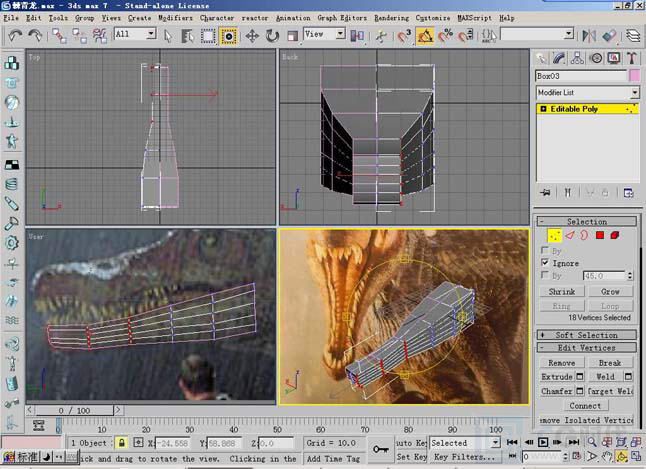Select the Element sub-object level
This screenshot has width=646, height=469.
coord(615,235)
